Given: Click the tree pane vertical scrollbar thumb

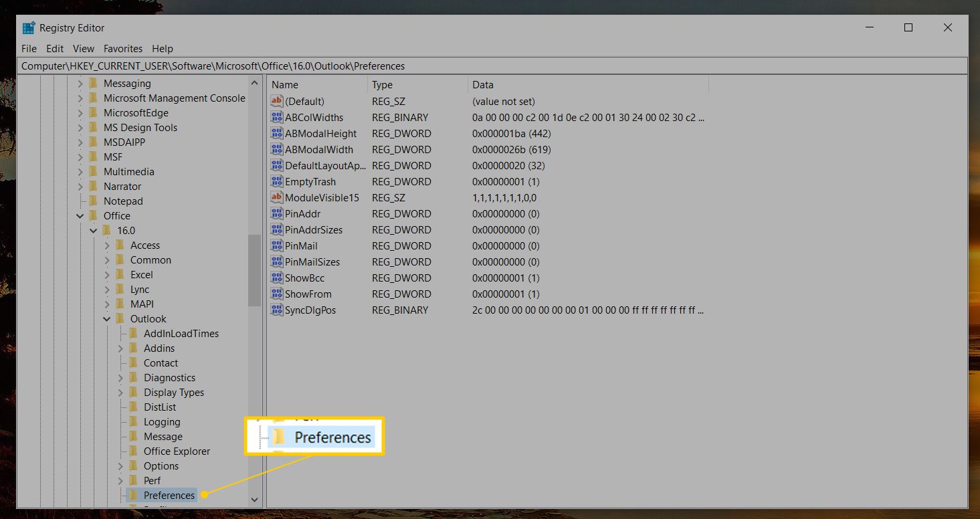Looking at the screenshot, I should pos(254,270).
